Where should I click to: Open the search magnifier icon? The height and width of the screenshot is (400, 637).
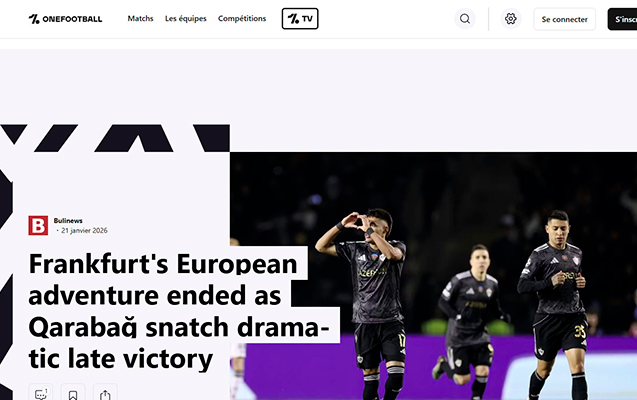pos(465,19)
